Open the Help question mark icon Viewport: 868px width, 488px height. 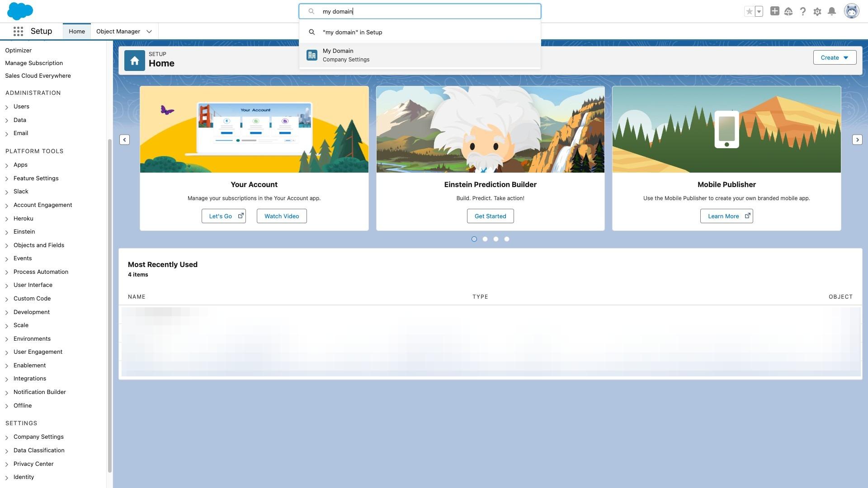click(x=803, y=12)
